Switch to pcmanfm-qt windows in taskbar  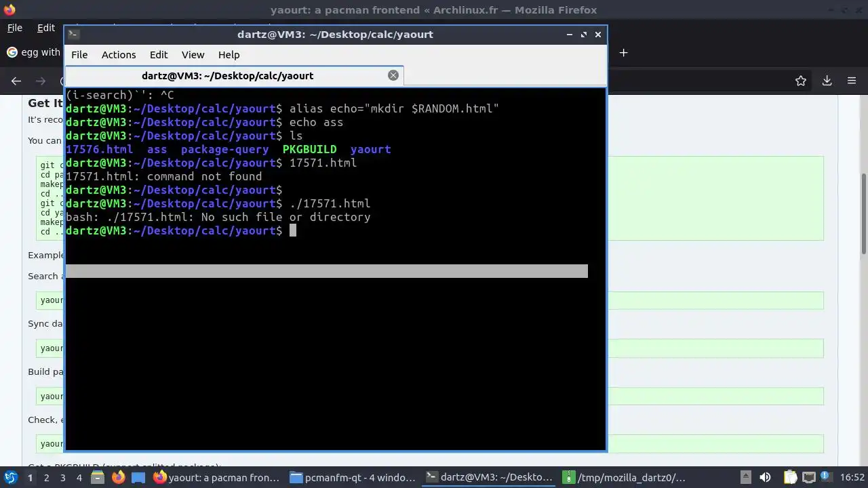[x=353, y=477]
